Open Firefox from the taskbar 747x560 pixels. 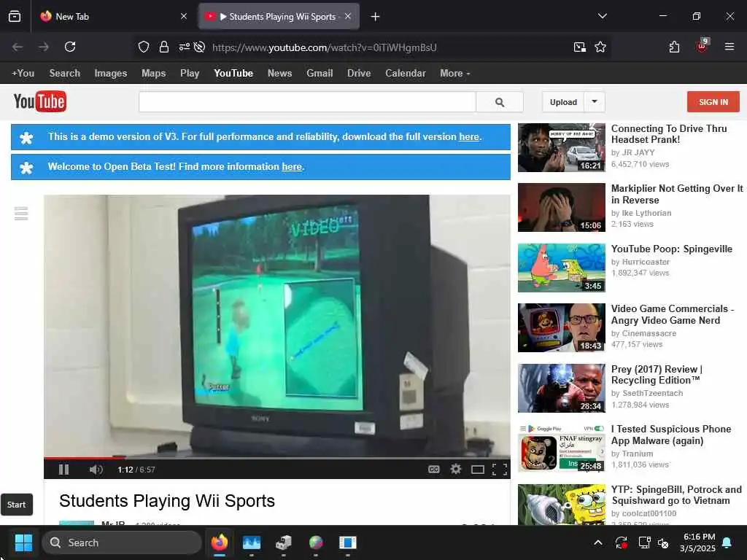219,542
